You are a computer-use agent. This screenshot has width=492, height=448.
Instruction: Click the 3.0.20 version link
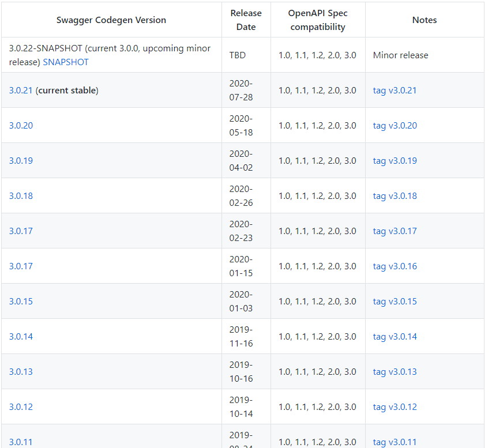click(x=21, y=126)
